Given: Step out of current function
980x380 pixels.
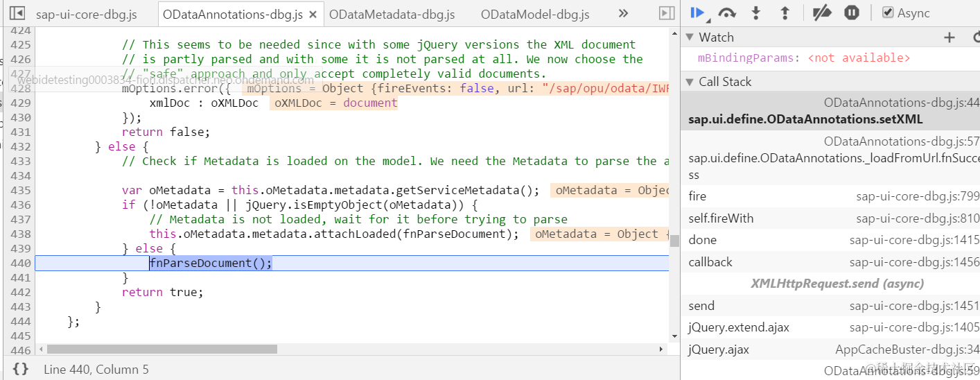Looking at the screenshot, I should [x=785, y=12].
